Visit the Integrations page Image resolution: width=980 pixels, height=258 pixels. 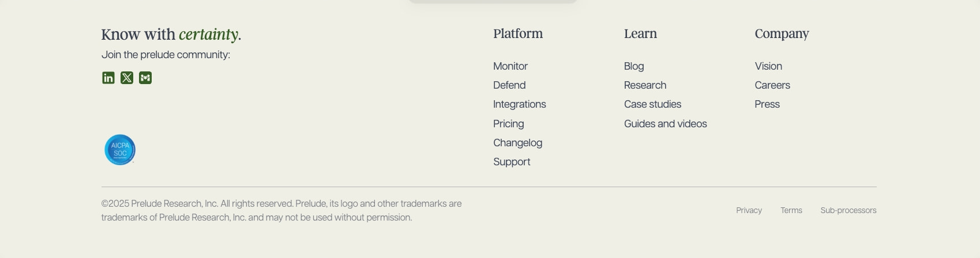coord(520,104)
